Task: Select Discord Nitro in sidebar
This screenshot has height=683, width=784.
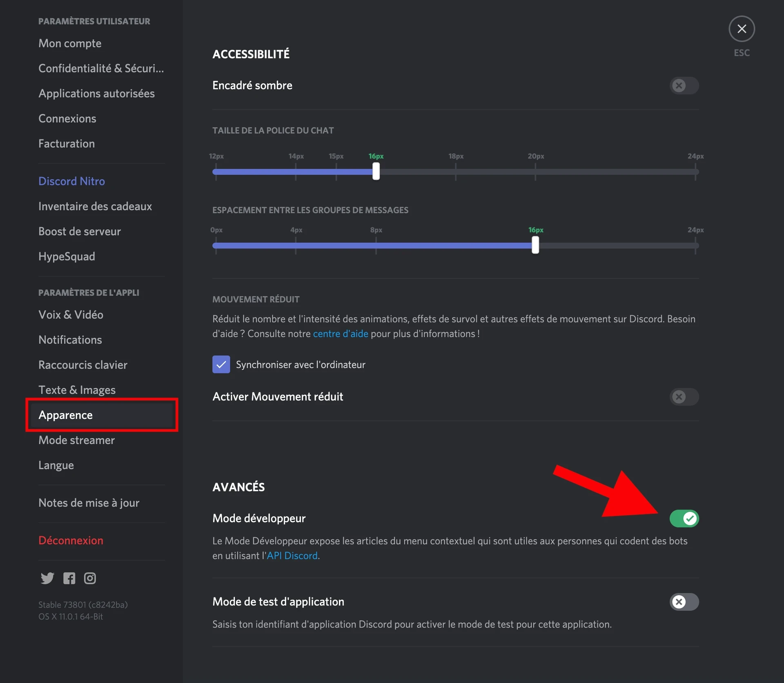Action: click(71, 181)
